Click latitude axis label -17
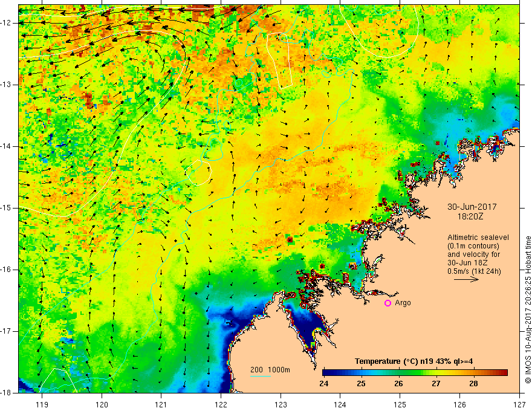 [x=7, y=331]
